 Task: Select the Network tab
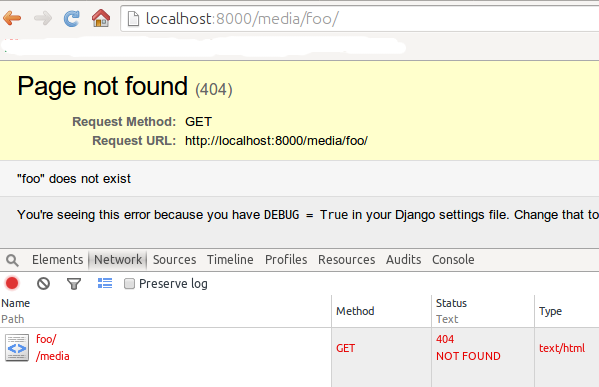[118, 260]
